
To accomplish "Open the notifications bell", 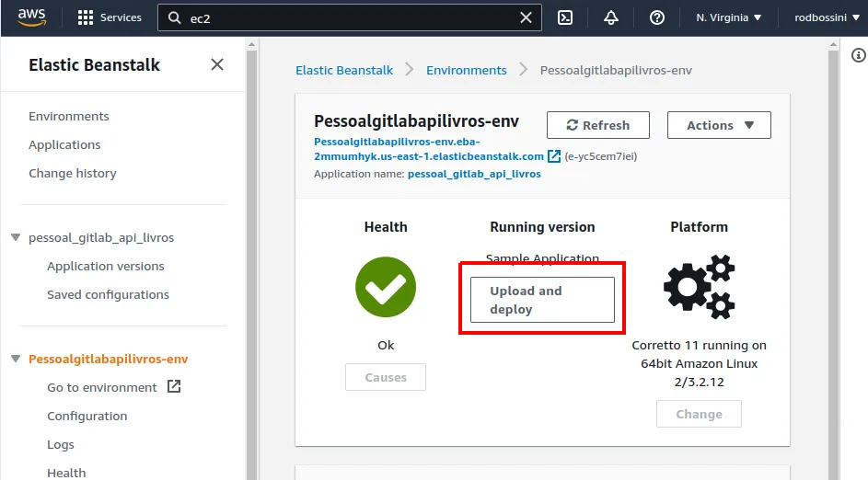I will tap(611, 17).
